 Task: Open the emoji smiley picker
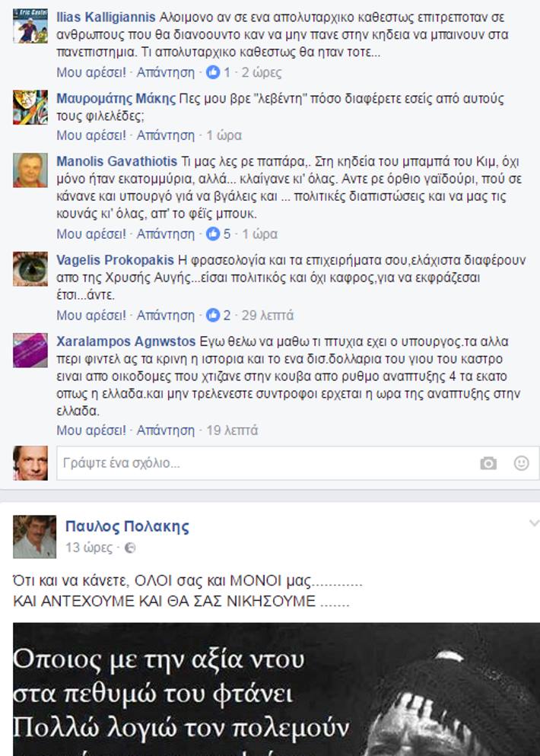(x=521, y=463)
